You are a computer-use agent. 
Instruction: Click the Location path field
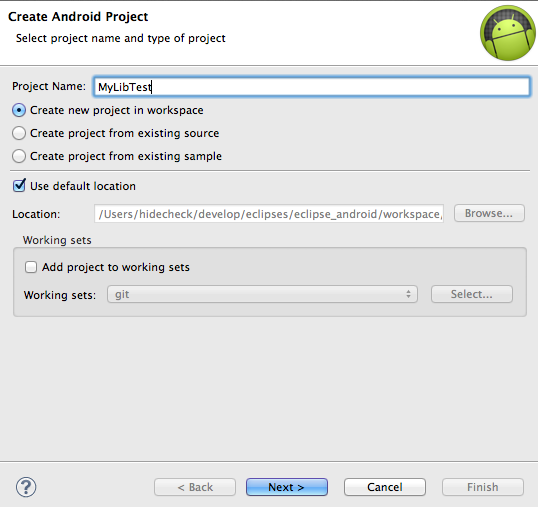click(x=269, y=214)
